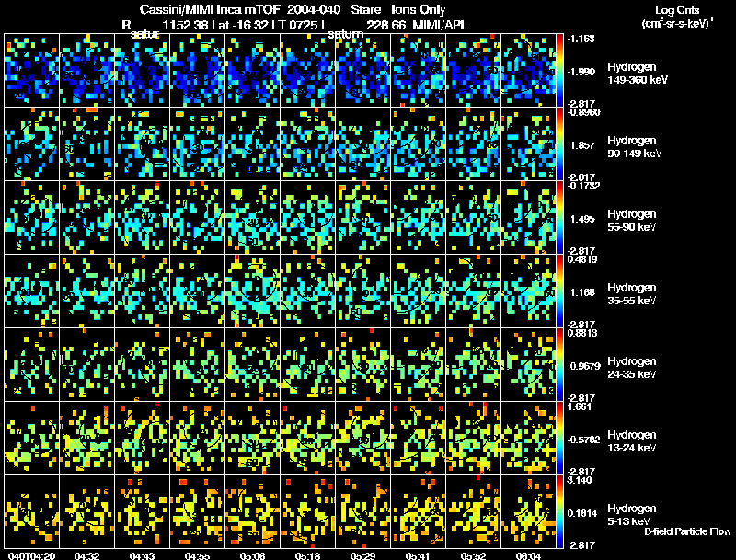Click the 'Hydrogen 55-90 keV' row label
Viewport: 736px width, 560px height.
632,221
